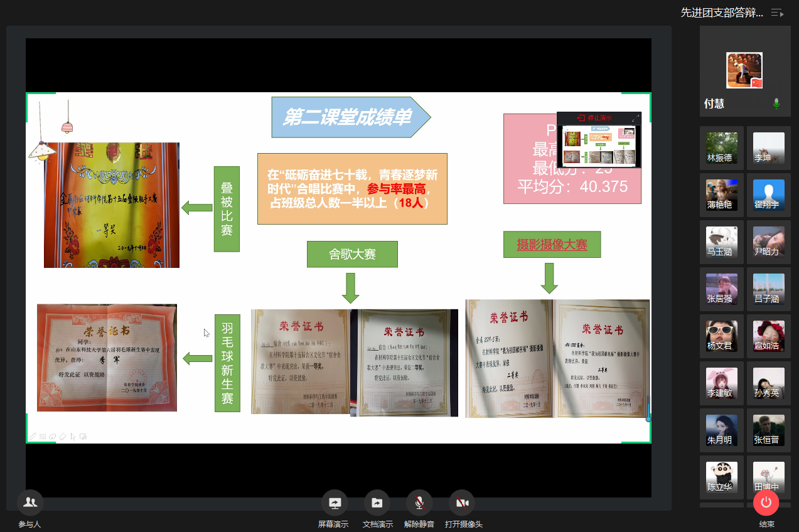Select participant 林振德's video tile
Viewport: 799px width, 532px height.
pyautogui.click(x=721, y=148)
